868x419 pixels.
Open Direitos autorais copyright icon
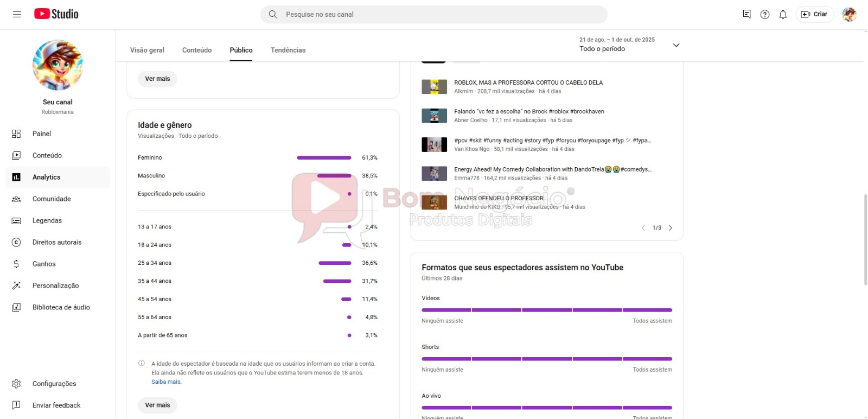tap(16, 242)
